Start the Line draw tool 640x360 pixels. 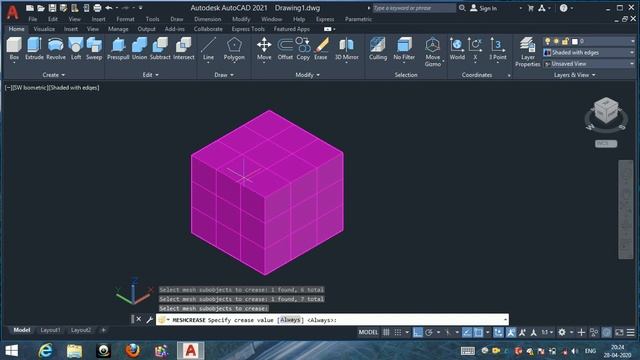click(x=208, y=49)
